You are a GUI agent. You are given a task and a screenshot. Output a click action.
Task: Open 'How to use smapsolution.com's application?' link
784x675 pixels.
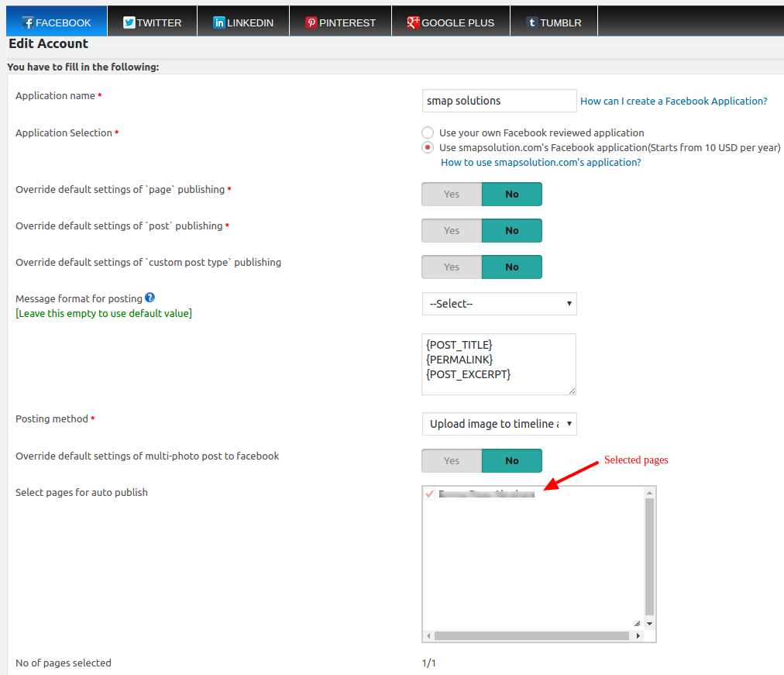(x=541, y=163)
